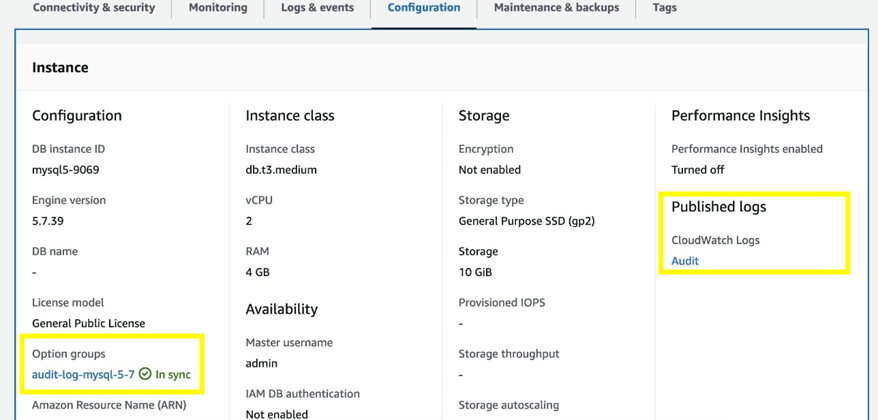Click the instance class value db.t3.medium
This screenshot has width=878, height=420.
(x=281, y=170)
